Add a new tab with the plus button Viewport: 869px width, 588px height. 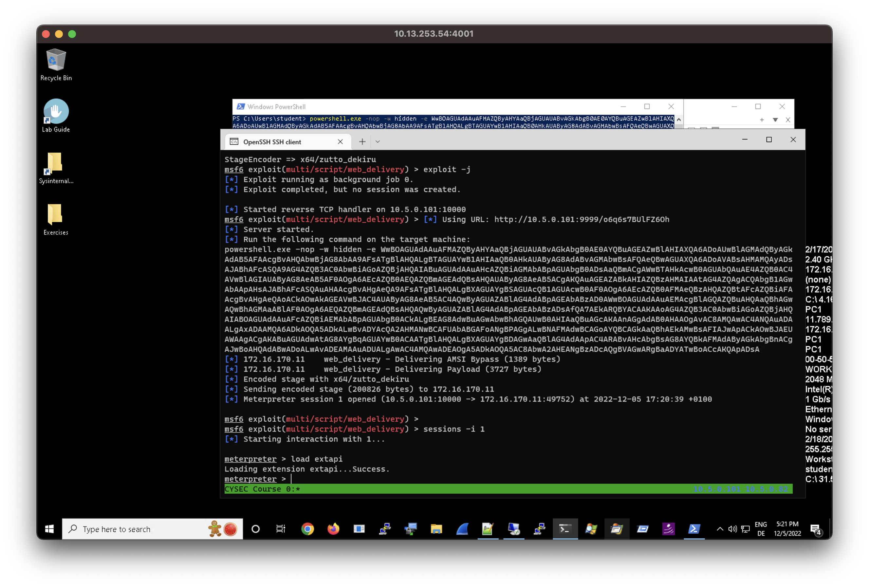click(x=362, y=142)
